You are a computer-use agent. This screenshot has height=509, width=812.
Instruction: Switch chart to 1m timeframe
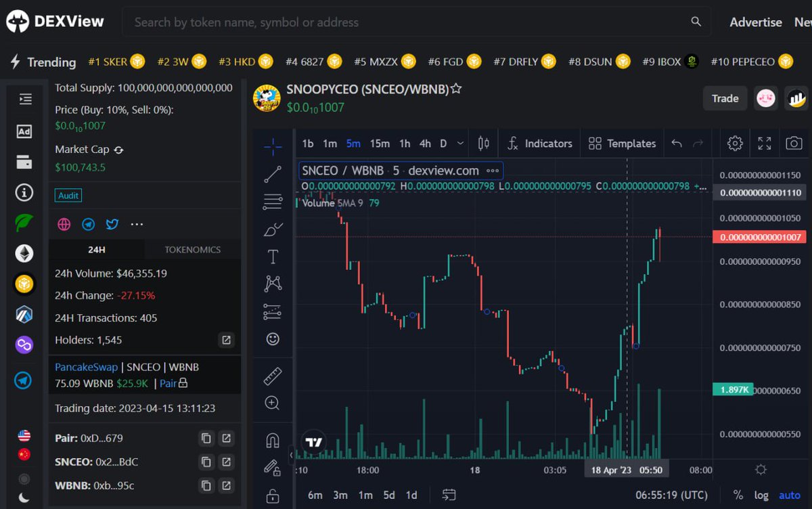point(330,143)
